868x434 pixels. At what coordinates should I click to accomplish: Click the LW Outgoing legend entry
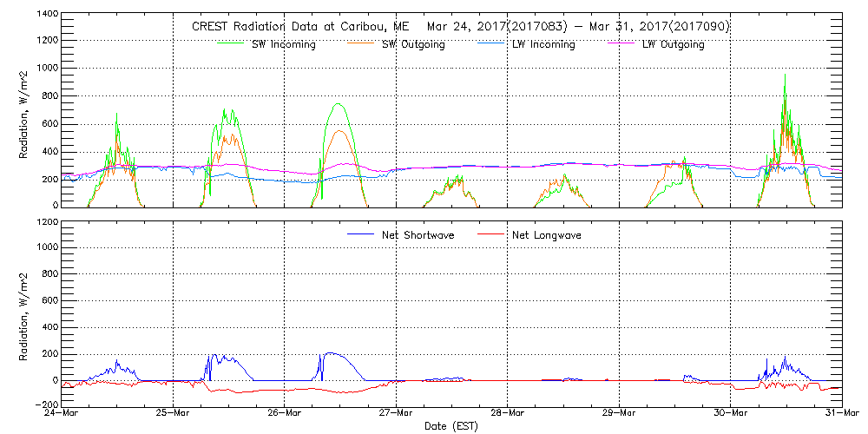tap(673, 44)
